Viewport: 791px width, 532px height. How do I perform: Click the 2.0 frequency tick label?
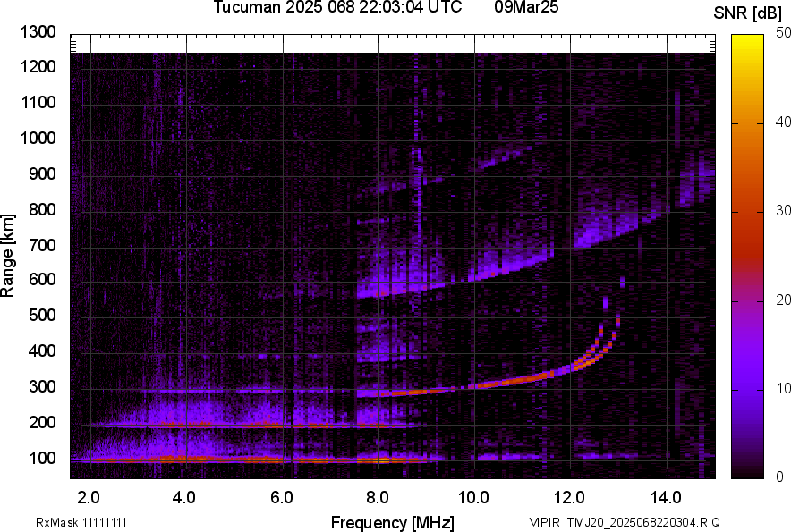click(x=89, y=496)
